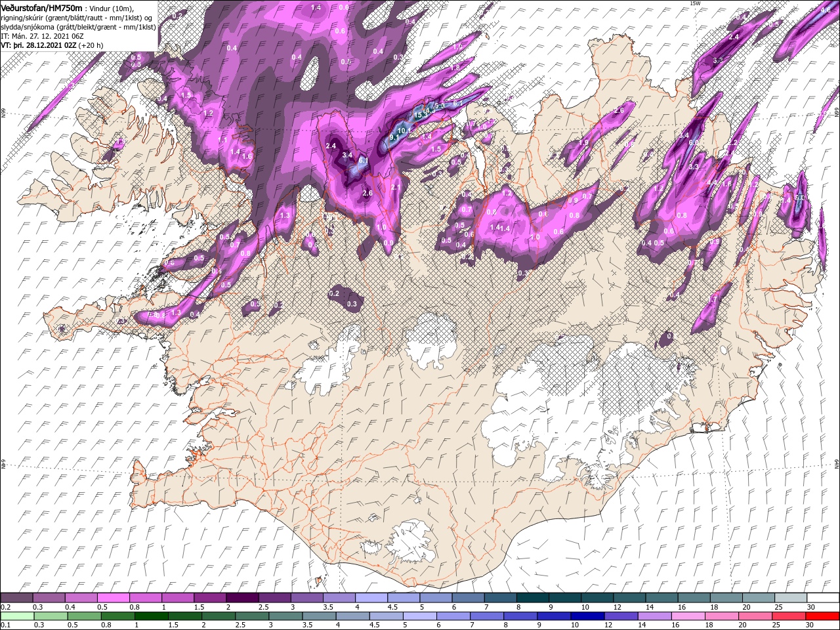Click the 30 label in the upper legend scale
Viewport: 840px width, 630px height.
[811, 607]
